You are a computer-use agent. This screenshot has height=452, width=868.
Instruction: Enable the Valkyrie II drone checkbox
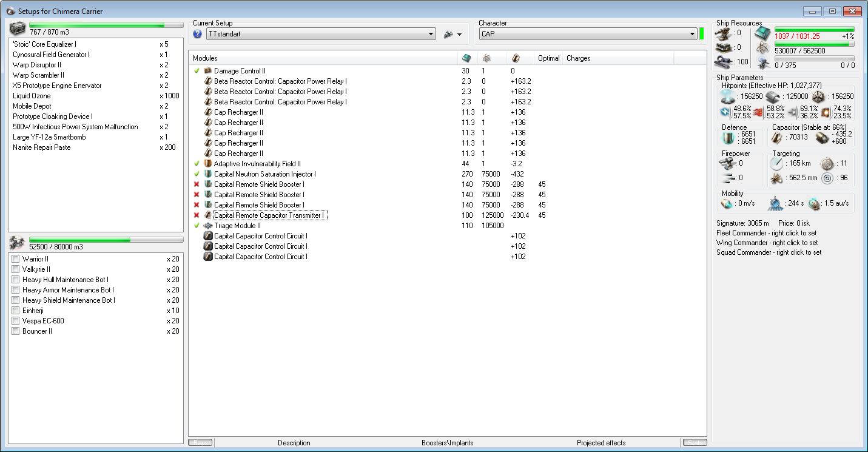(x=16, y=269)
